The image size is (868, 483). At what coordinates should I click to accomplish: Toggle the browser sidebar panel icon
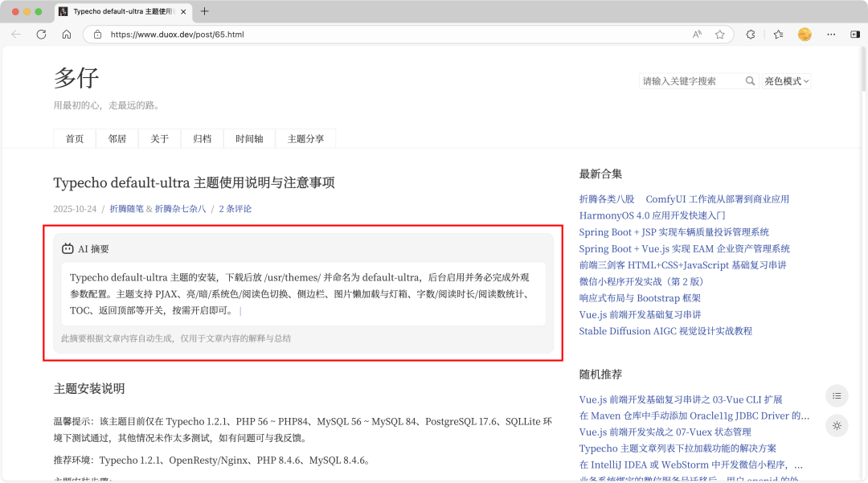(855, 35)
